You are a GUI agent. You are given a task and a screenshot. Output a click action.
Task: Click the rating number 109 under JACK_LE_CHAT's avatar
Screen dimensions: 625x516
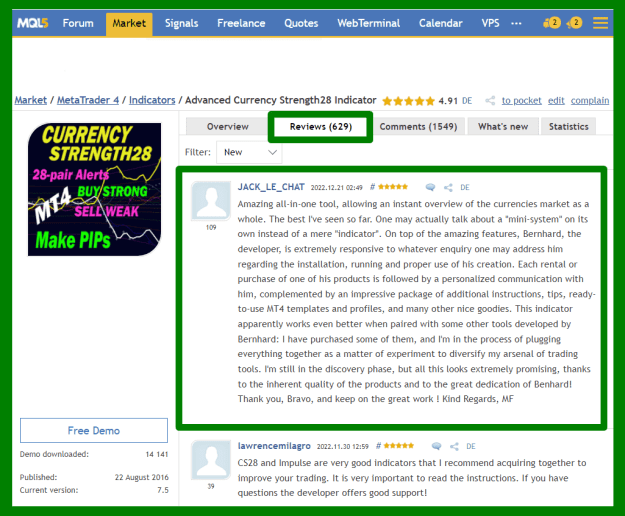[211, 228]
